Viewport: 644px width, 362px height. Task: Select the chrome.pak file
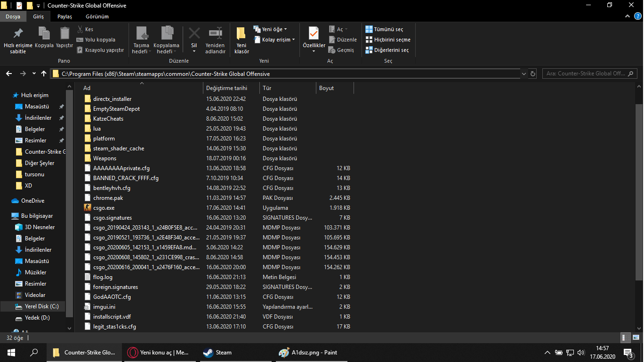108,198
